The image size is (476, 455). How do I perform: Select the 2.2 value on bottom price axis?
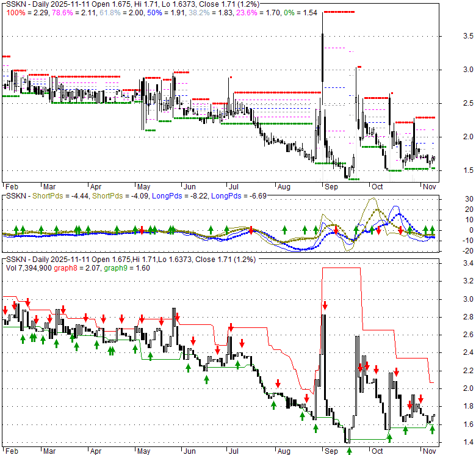[x=468, y=371]
